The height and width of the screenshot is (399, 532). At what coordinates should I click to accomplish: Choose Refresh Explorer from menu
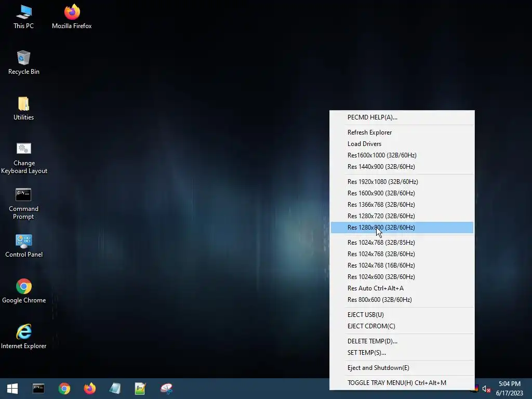coord(402,132)
